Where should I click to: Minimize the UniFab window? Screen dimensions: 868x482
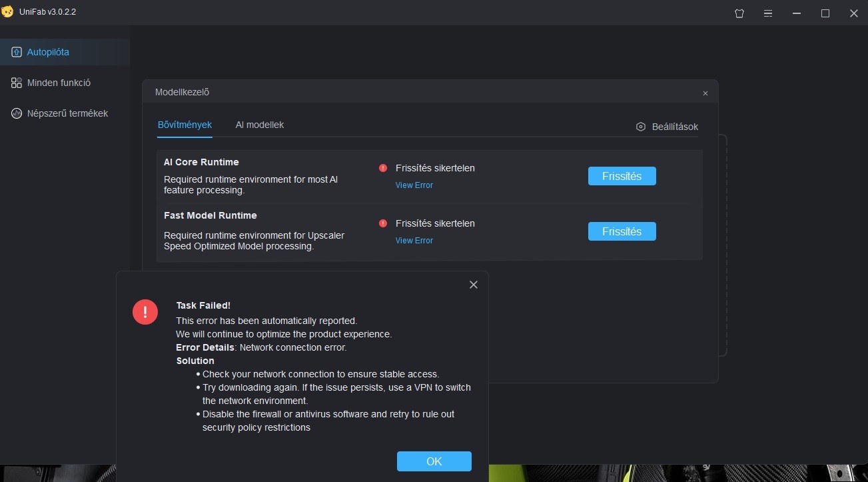click(x=797, y=13)
